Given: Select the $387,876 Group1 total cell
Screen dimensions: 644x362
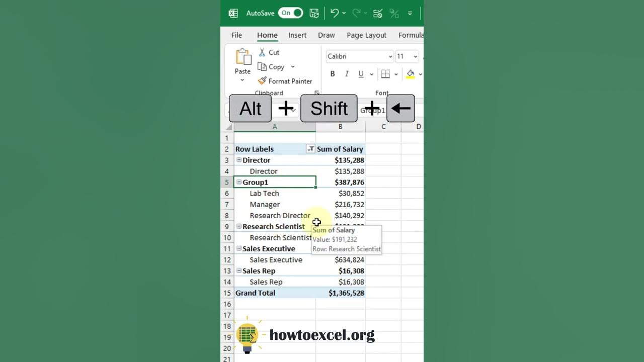Looking at the screenshot, I should pos(341,182).
